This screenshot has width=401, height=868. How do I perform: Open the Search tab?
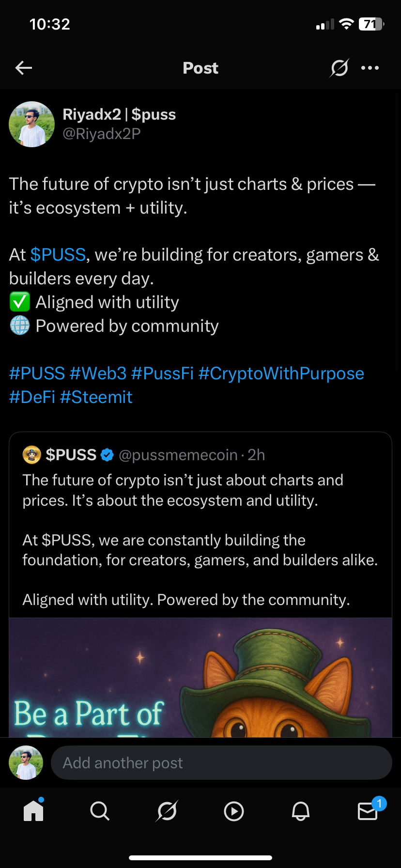click(x=100, y=811)
